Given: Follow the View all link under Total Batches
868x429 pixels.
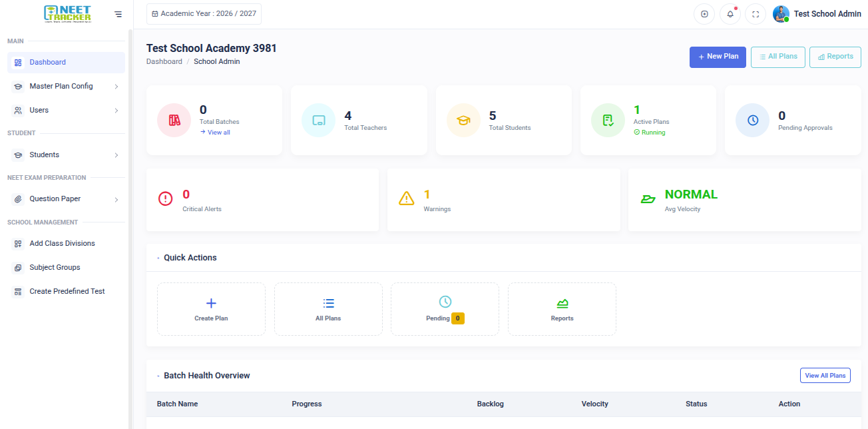Looking at the screenshot, I should coord(215,133).
